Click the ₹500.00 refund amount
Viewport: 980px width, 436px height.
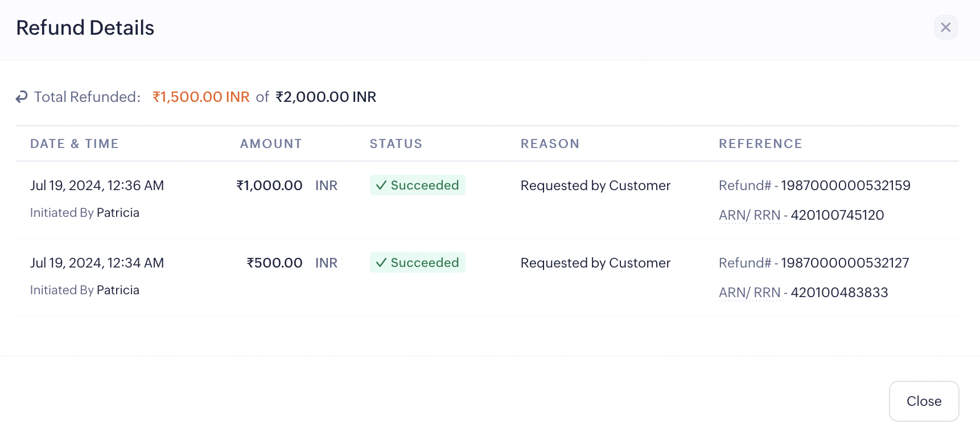click(x=274, y=263)
